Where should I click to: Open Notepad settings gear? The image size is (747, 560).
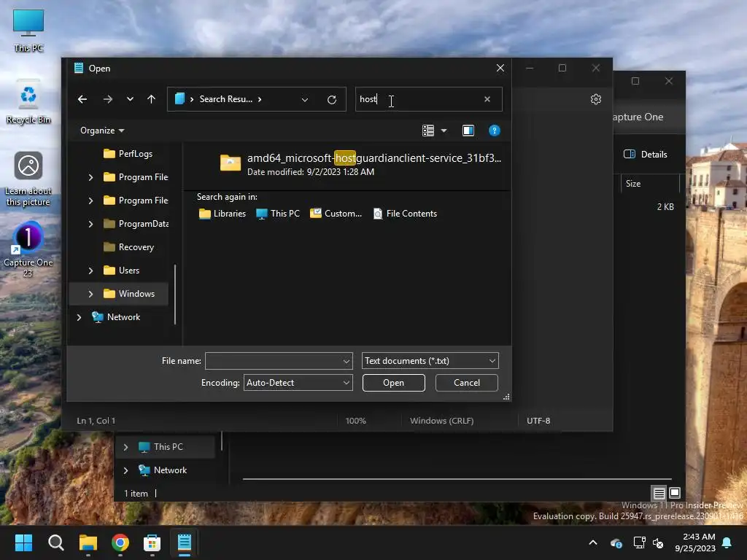pos(595,99)
